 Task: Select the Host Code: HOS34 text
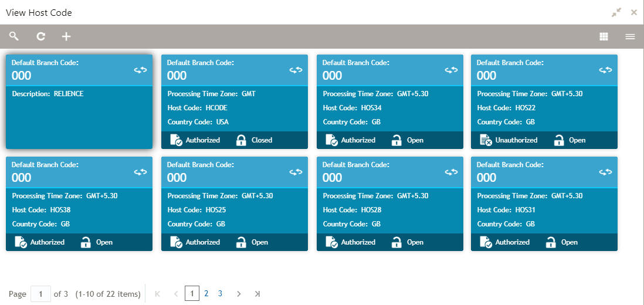[352, 108]
